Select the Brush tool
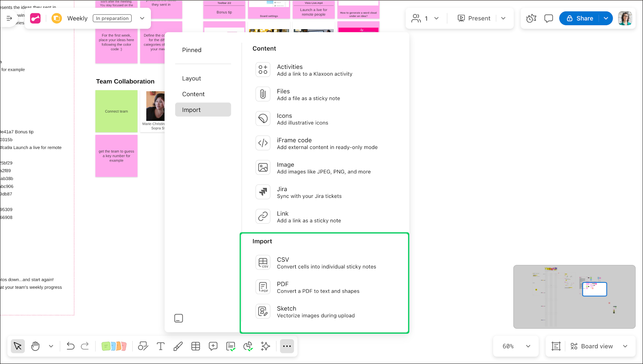Viewport: 643px width, 364px height. (x=178, y=346)
